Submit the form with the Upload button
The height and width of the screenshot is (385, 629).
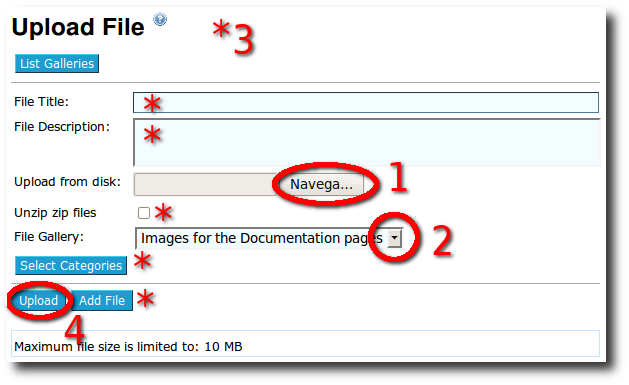point(39,301)
